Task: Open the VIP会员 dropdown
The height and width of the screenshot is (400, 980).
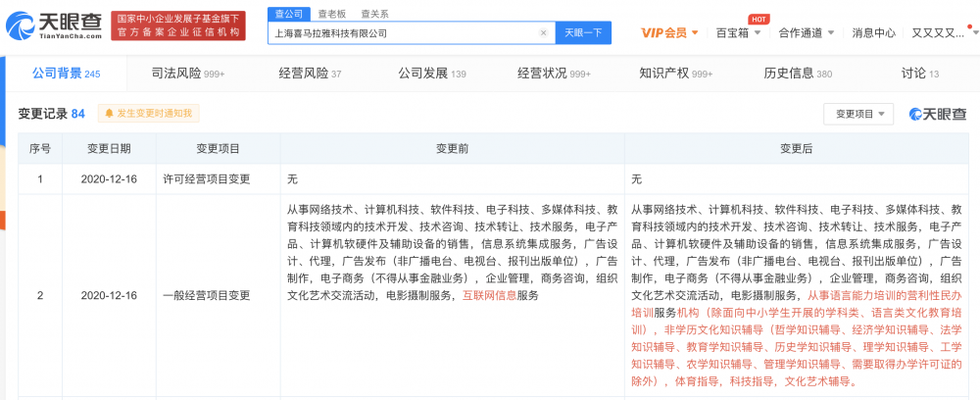Action: 670,33
